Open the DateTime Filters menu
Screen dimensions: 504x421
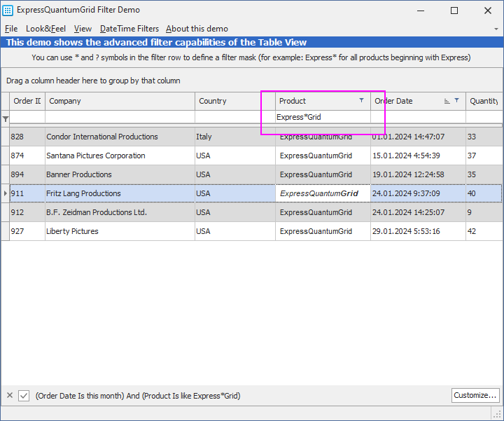click(x=129, y=29)
